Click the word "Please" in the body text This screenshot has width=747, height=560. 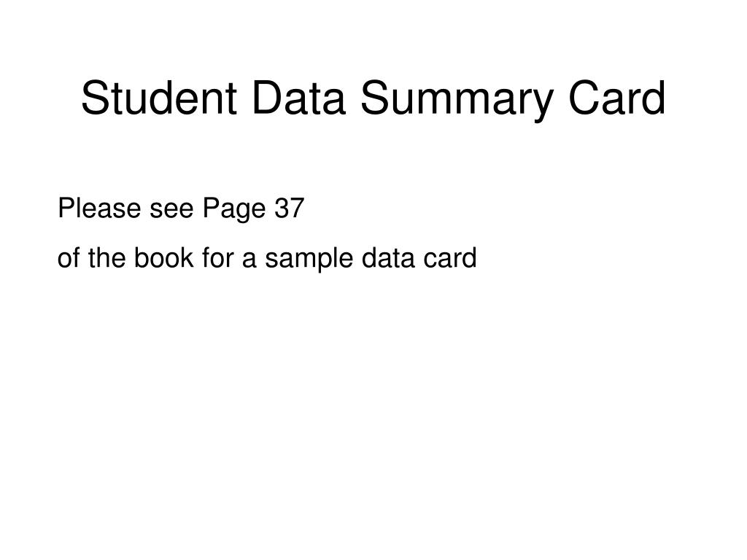pyautogui.click(x=99, y=208)
